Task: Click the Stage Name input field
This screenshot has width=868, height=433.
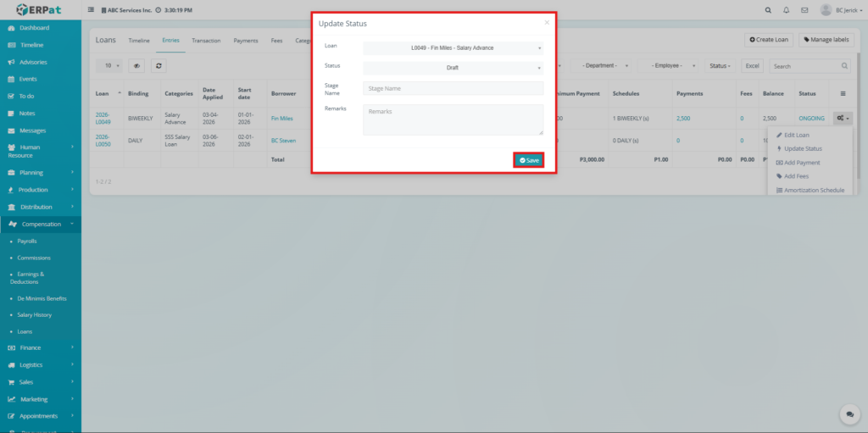Action: coord(453,89)
